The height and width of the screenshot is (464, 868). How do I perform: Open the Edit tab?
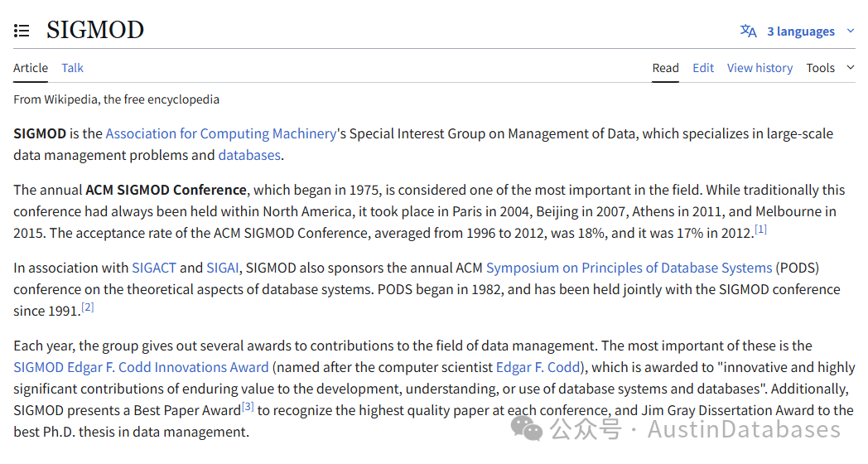tap(703, 68)
